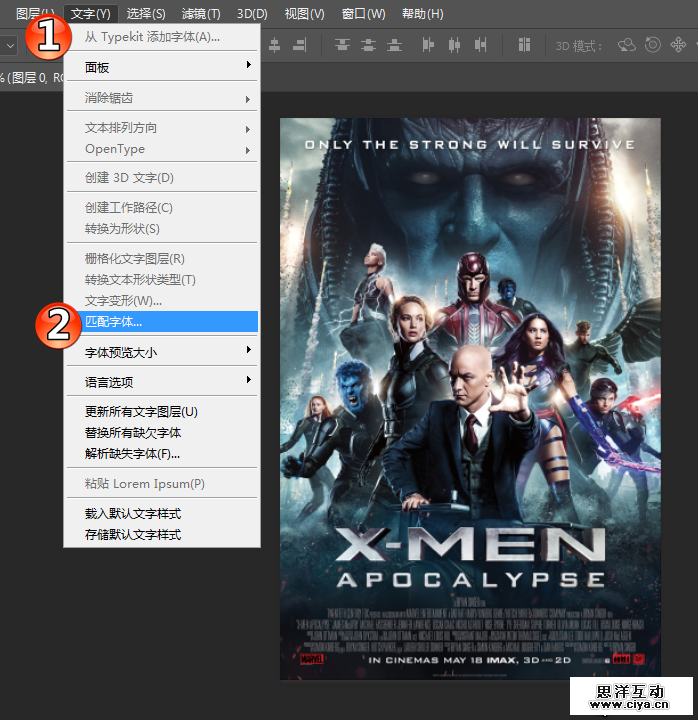
Task: Click the X-Men poster on the canvas
Action: pyautogui.click(x=470, y=398)
